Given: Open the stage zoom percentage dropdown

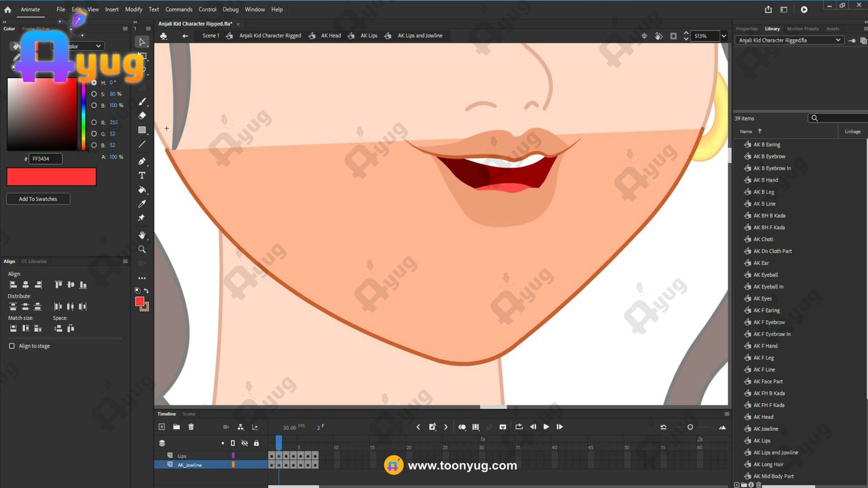Looking at the screenshot, I should 723,36.
